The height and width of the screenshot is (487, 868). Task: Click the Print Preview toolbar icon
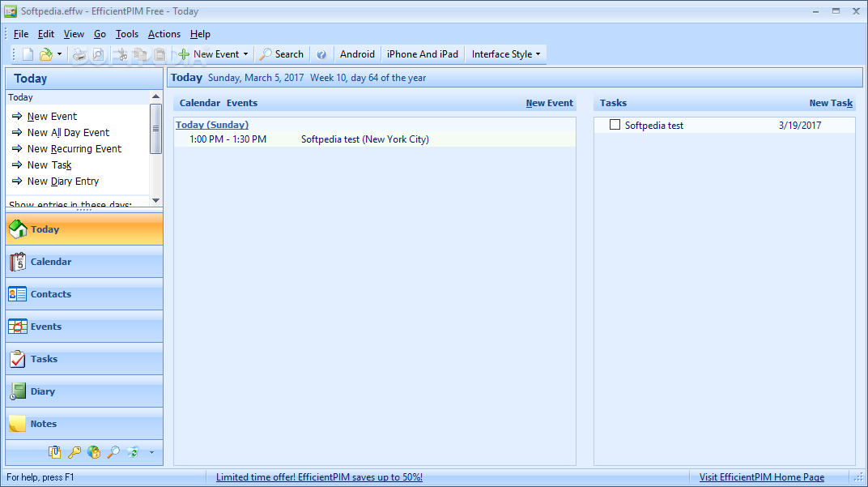tap(98, 54)
